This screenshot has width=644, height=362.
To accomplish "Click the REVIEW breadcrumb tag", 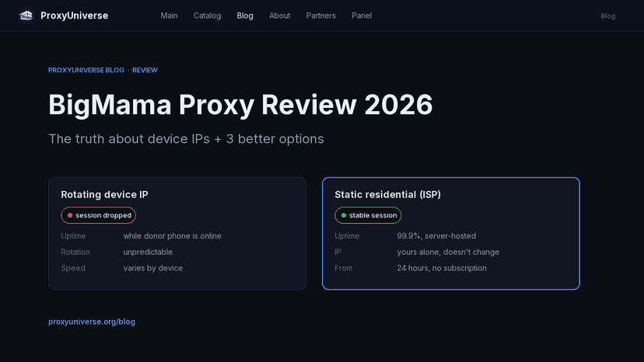I will (145, 70).
